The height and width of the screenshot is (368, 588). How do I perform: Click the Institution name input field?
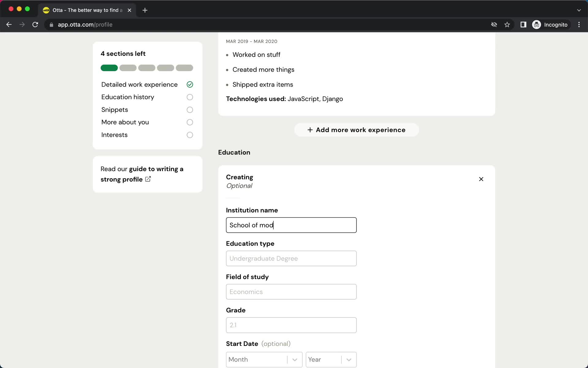(x=291, y=225)
